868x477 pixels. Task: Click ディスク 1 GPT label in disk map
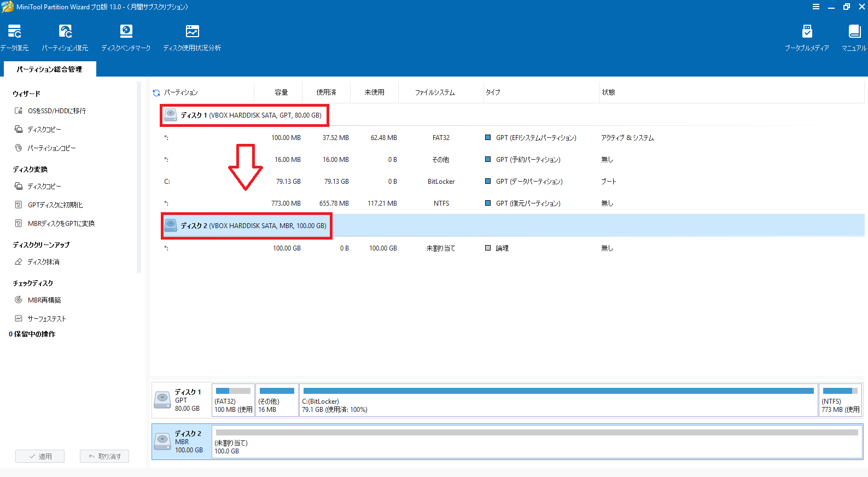tap(181, 400)
